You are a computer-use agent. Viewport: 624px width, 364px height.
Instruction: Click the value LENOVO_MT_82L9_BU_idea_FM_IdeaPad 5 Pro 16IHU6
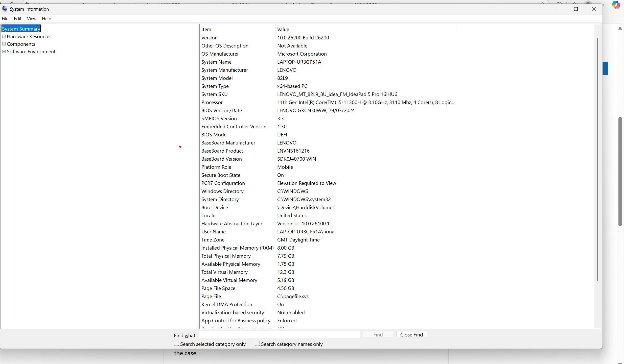click(337, 94)
